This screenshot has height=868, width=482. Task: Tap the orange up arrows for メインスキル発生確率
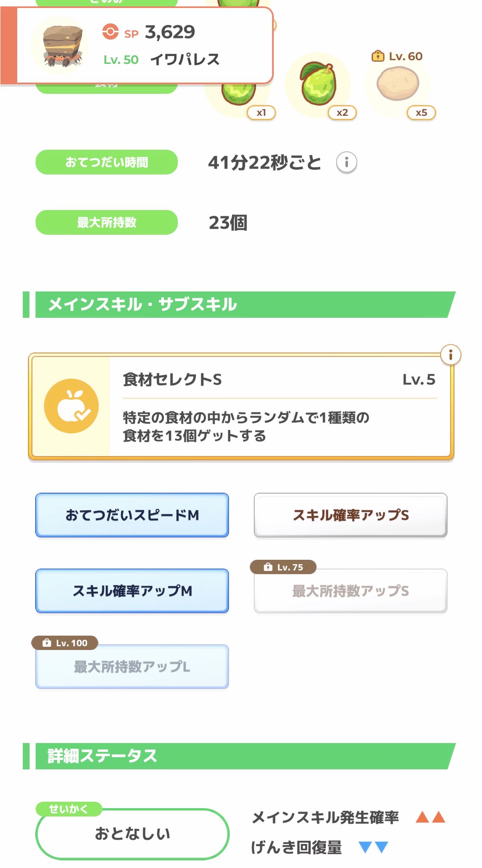430,817
